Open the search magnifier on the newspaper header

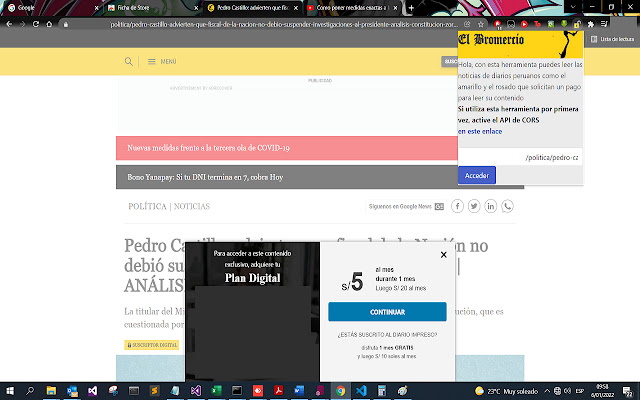[x=129, y=62]
